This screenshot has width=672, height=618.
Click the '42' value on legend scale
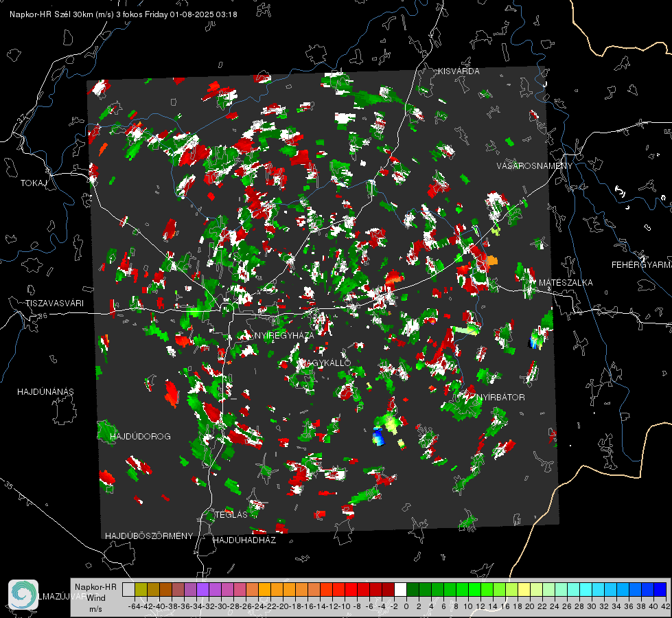(666, 606)
